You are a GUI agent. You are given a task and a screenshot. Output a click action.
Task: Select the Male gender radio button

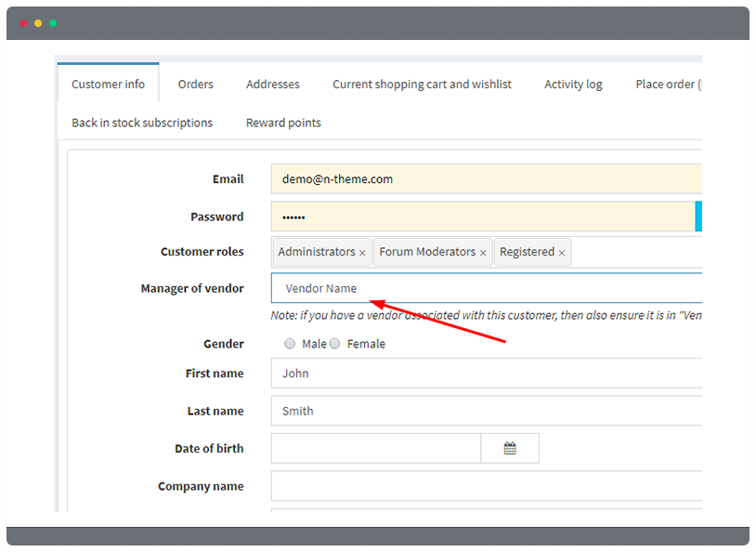click(290, 344)
